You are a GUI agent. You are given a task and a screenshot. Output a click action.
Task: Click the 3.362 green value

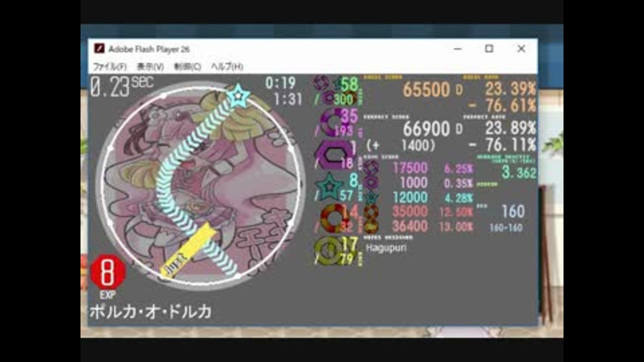coord(519,172)
